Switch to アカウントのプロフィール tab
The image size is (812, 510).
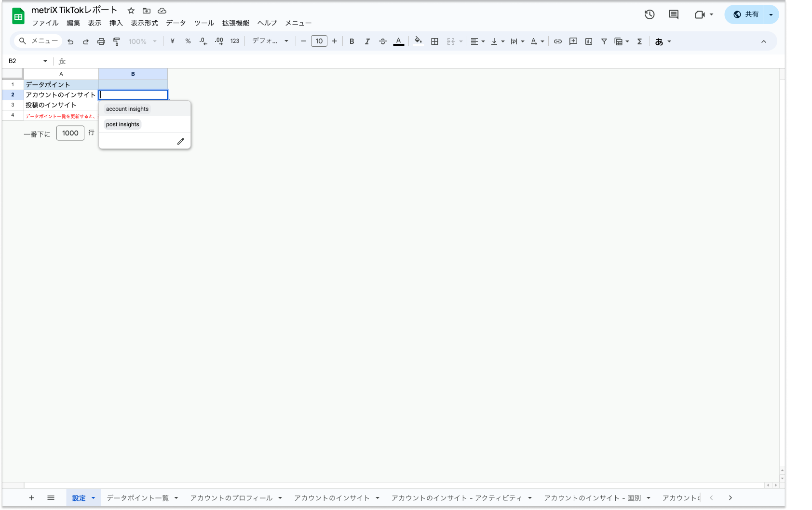point(231,498)
